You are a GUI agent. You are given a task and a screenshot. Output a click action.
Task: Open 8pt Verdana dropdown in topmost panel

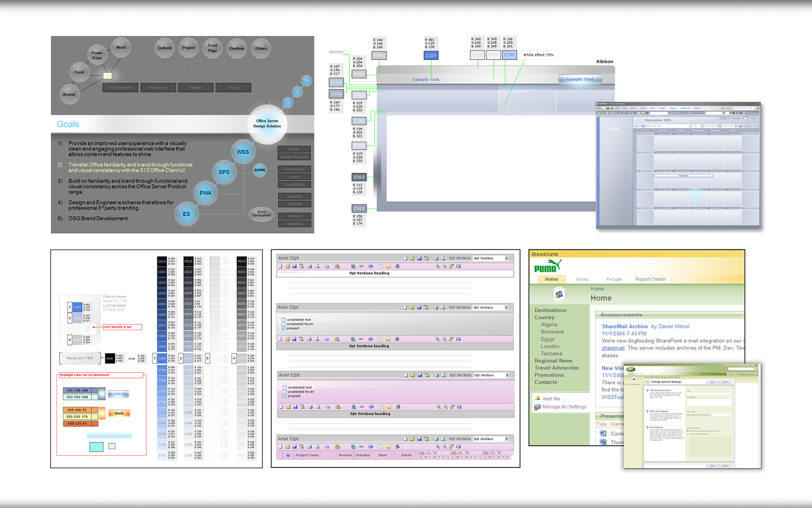(x=506, y=258)
